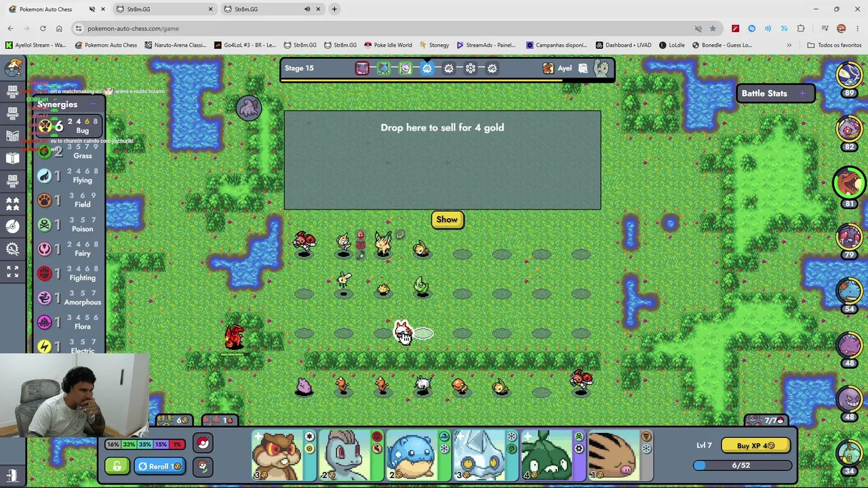
Task: Click the Show button above the board
Action: click(447, 219)
